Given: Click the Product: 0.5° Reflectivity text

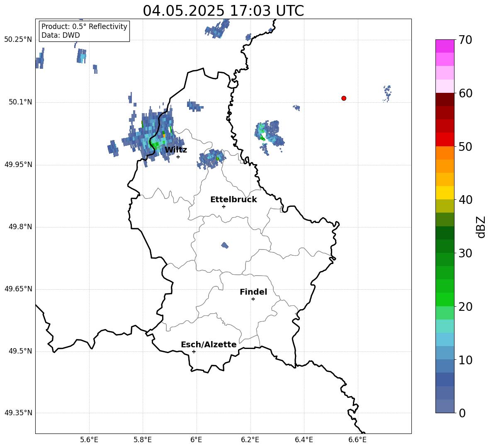Looking at the screenshot, I should (x=84, y=27).
